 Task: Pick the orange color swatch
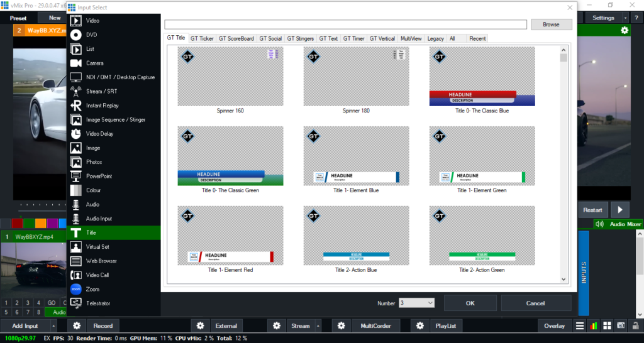[40, 223]
